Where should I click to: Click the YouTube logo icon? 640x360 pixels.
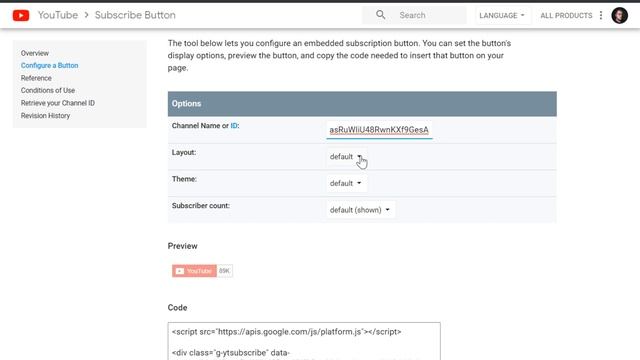21,16
